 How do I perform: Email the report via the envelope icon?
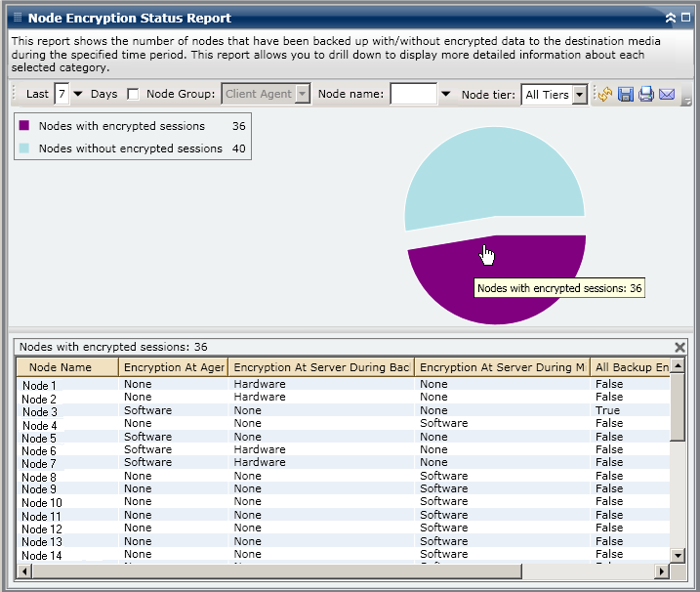click(x=667, y=95)
